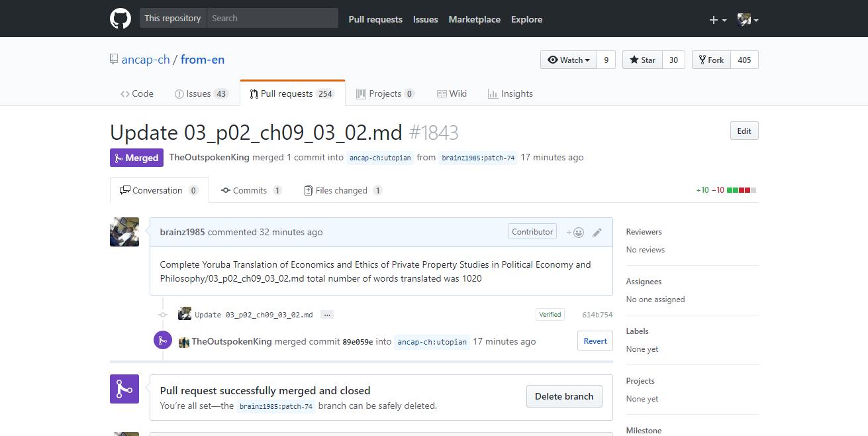Open the Watch notifications dropdown
The width and height of the screenshot is (868, 436).
tap(569, 60)
